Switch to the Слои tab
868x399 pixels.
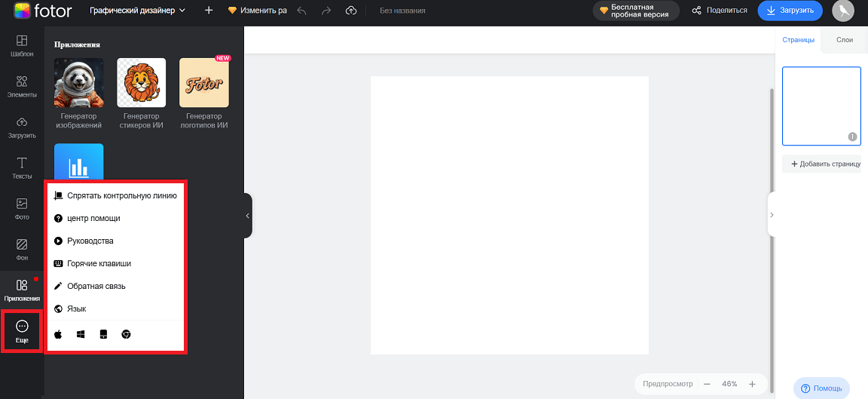[844, 40]
